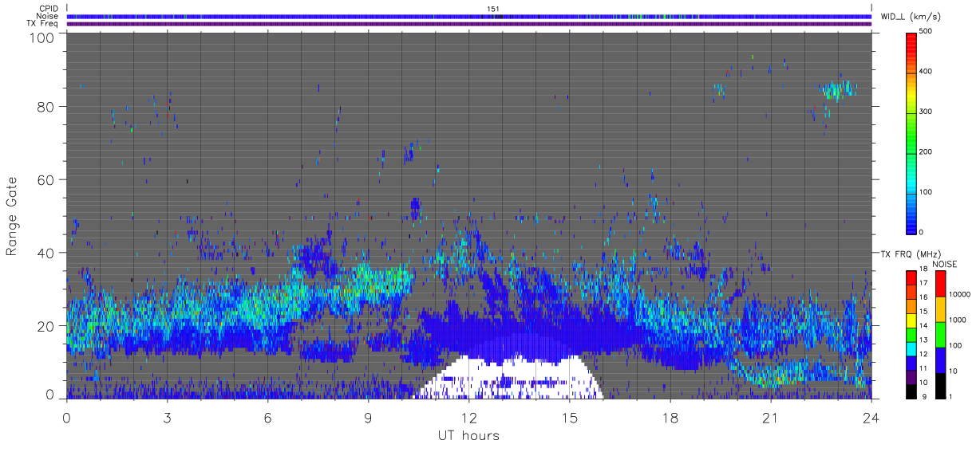Screen dimensions: 980x452
Task: Click the Noise row label
Action: [47, 16]
